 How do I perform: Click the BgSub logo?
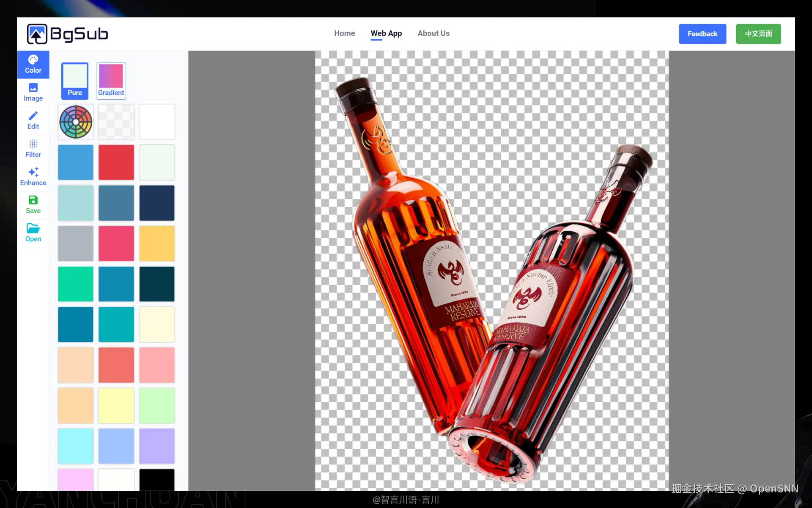pos(68,34)
